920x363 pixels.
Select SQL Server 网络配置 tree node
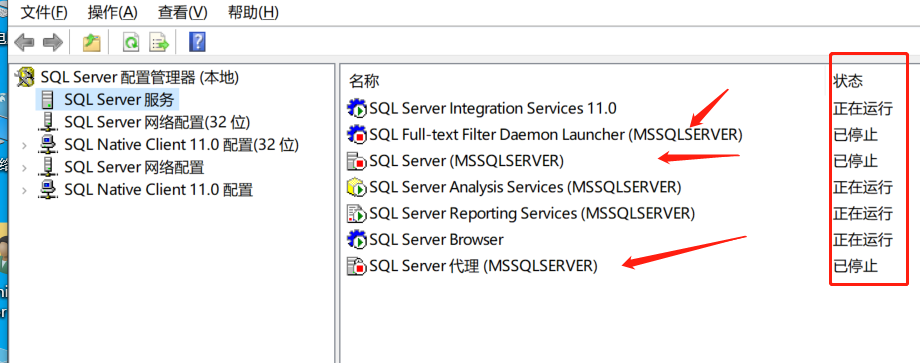(134, 167)
